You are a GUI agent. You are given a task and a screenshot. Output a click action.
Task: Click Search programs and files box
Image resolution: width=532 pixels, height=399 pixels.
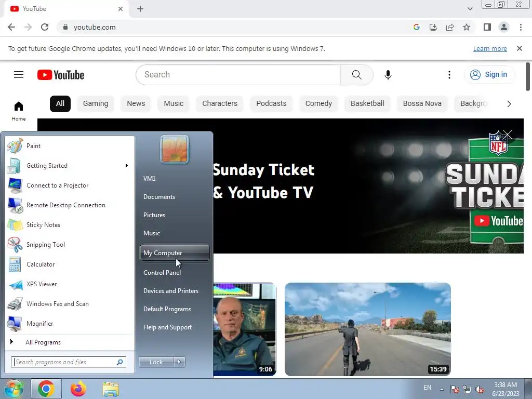[69, 362]
